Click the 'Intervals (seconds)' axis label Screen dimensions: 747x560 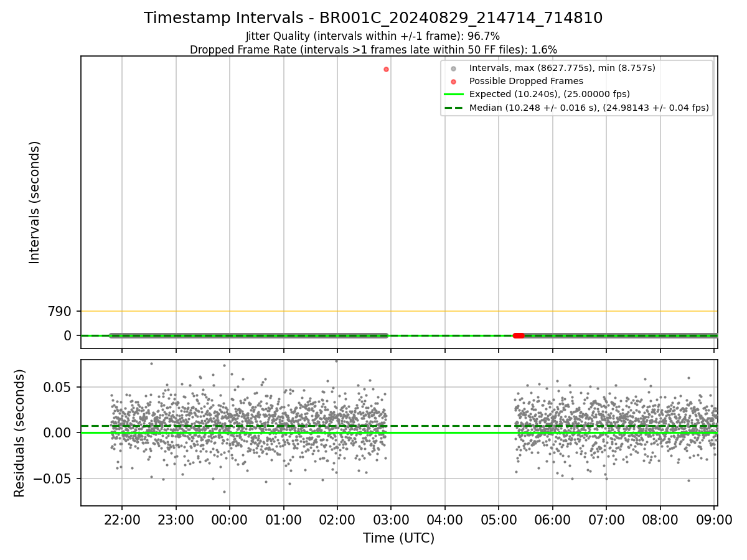[35, 202]
